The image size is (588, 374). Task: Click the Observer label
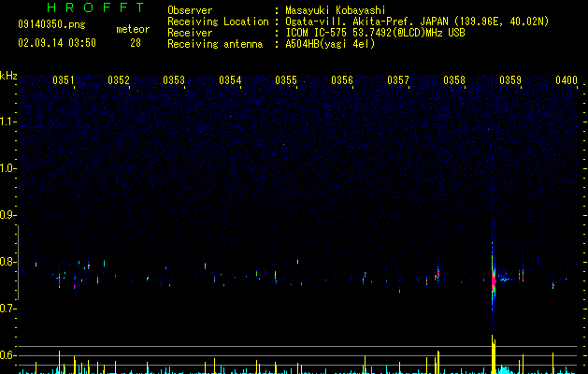190,10
